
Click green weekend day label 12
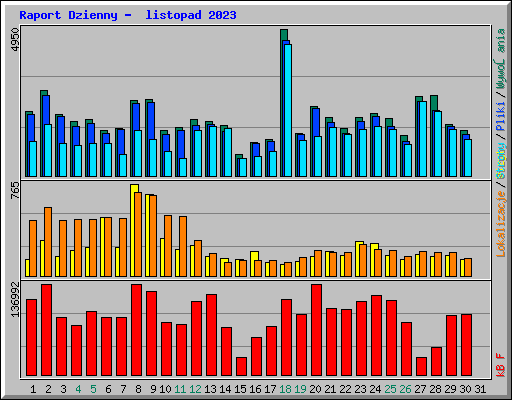[x=195, y=389]
